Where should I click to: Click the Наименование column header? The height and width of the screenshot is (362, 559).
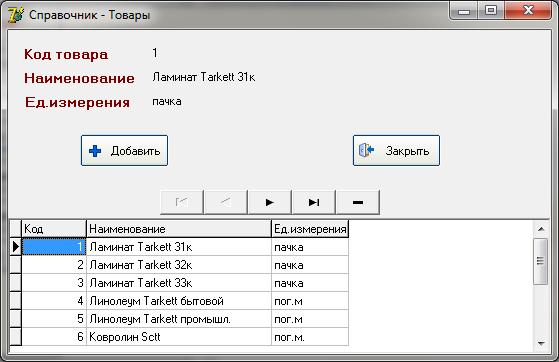point(179,229)
